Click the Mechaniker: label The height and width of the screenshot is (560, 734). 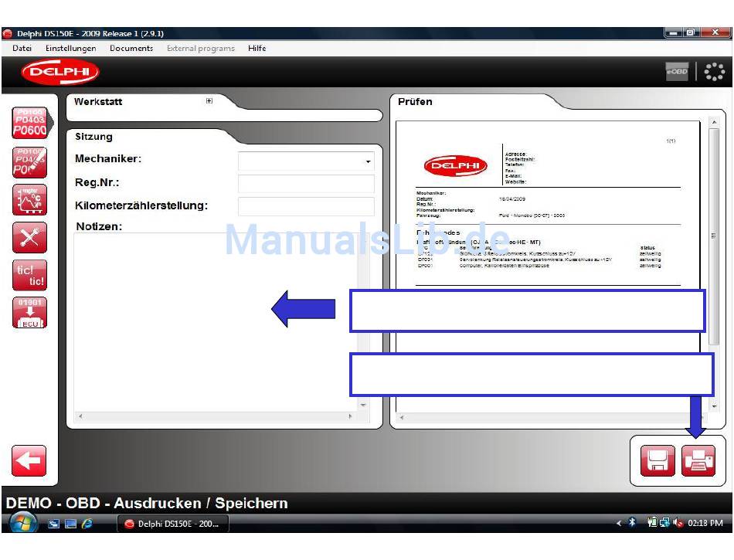pos(108,158)
